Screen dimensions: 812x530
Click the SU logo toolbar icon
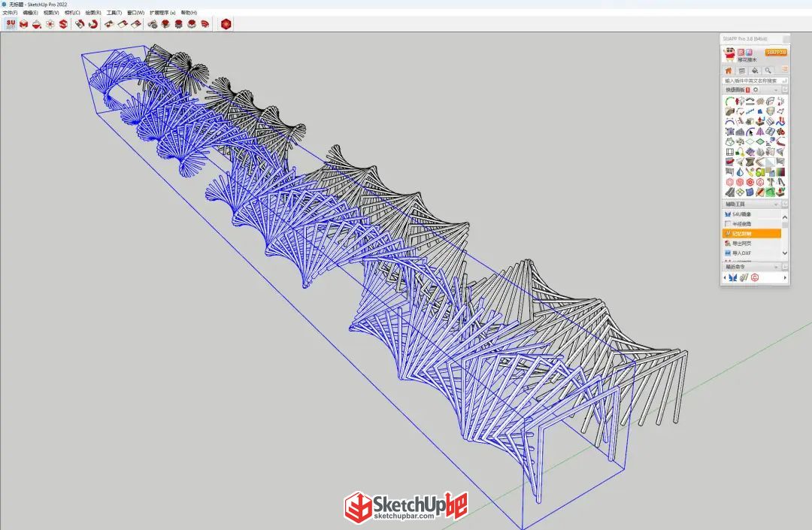pyautogui.click(x=11, y=24)
